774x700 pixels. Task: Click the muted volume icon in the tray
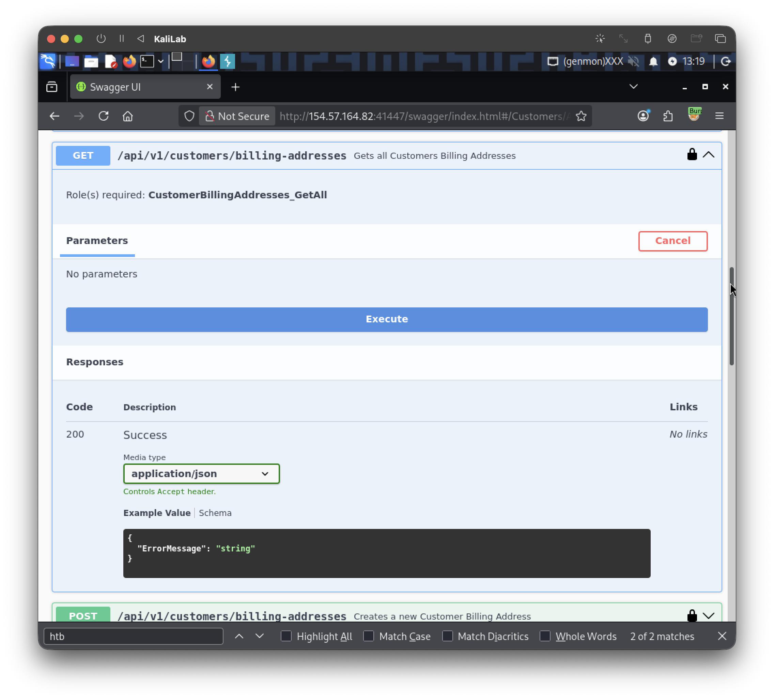pos(634,61)
